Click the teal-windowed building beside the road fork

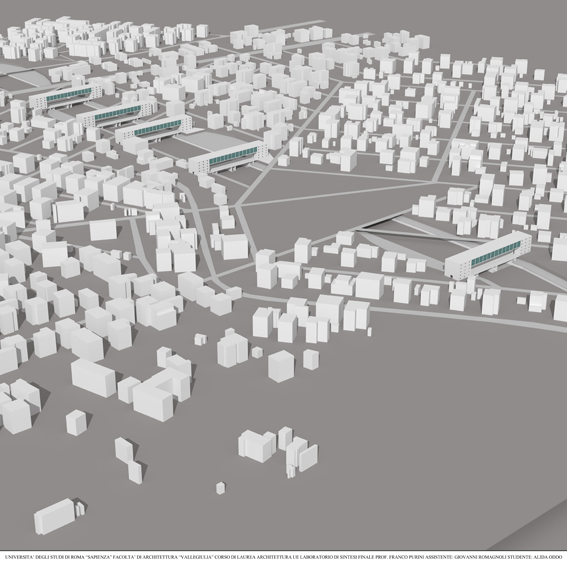[x=229, y=158]
